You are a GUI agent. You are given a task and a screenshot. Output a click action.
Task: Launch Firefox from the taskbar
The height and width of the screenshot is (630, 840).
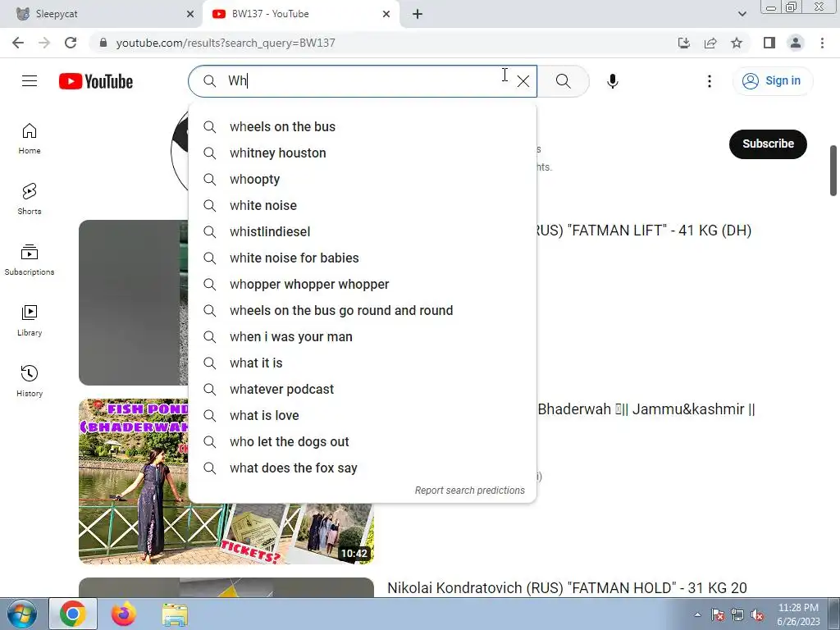pyautogui.click(x=123, y=614)
